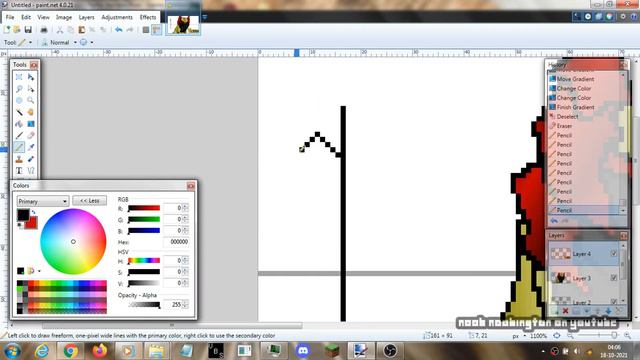Select the Paint Bucket tool

[x=19, y=124]
